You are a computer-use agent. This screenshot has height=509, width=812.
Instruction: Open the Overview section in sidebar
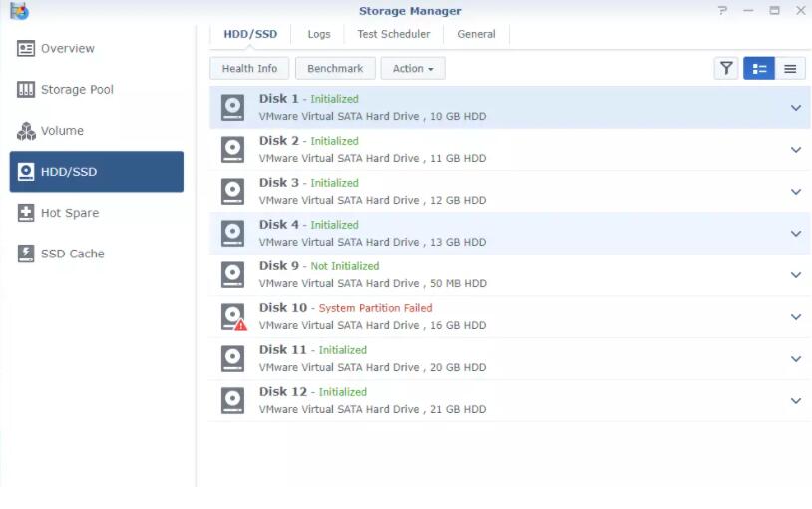67,48
